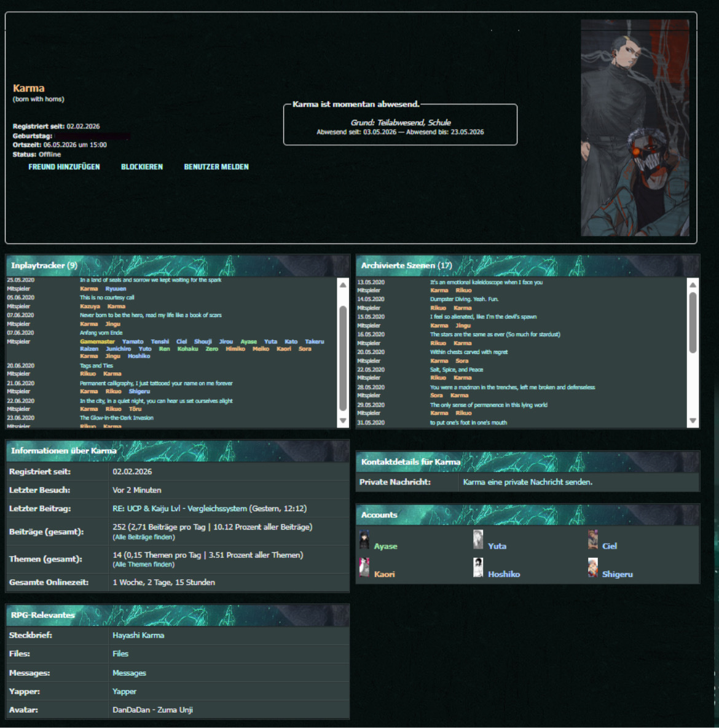Open scene 'Tags and Ties'
The width and height of the screenshot is (719, 728).
coord(96,366)
